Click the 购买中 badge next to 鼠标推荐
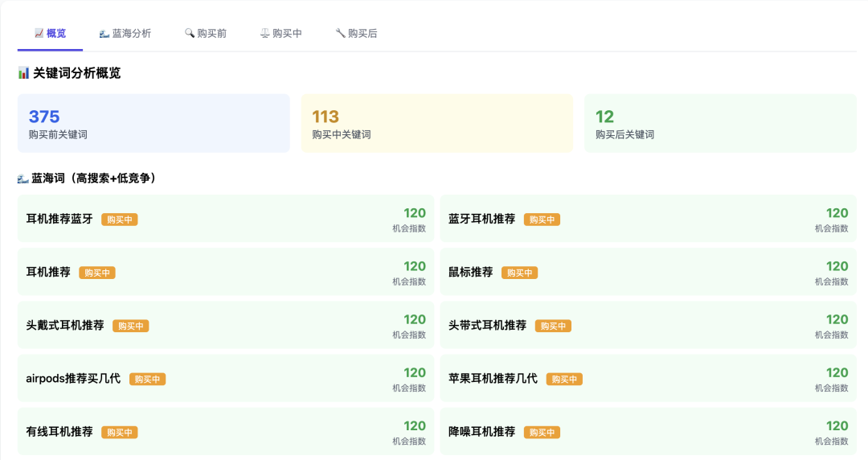 coord(519,273)
